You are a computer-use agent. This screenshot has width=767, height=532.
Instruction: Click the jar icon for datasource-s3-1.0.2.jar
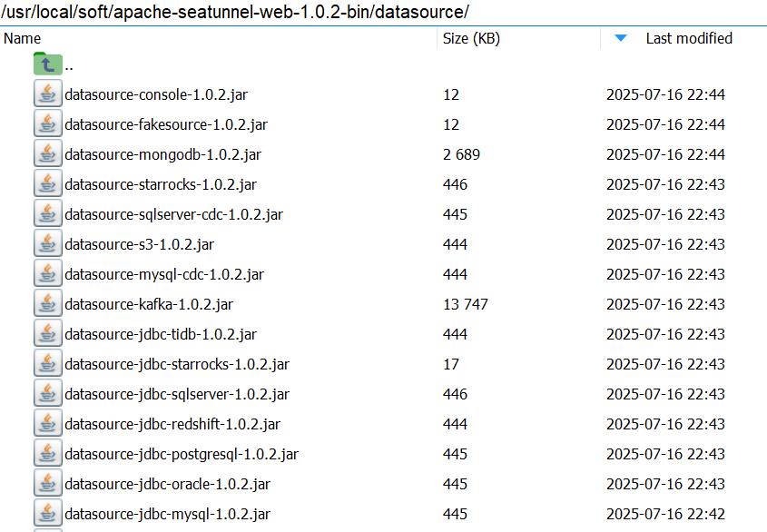(48, 243)
